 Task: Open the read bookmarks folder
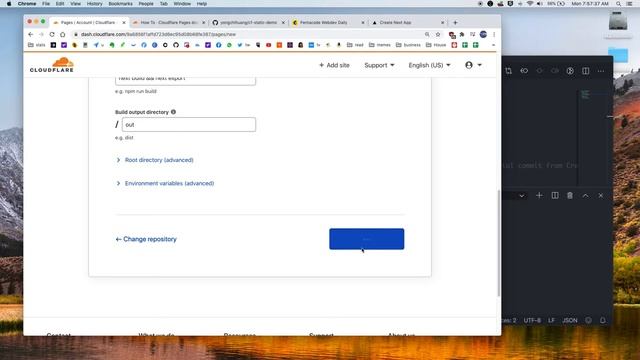[355, 45]
